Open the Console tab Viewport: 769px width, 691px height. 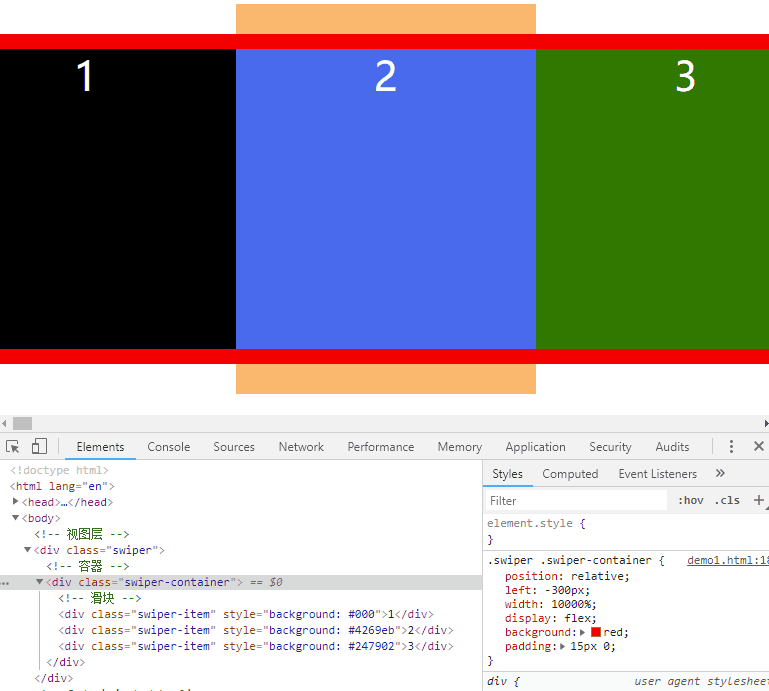(169, 447)
